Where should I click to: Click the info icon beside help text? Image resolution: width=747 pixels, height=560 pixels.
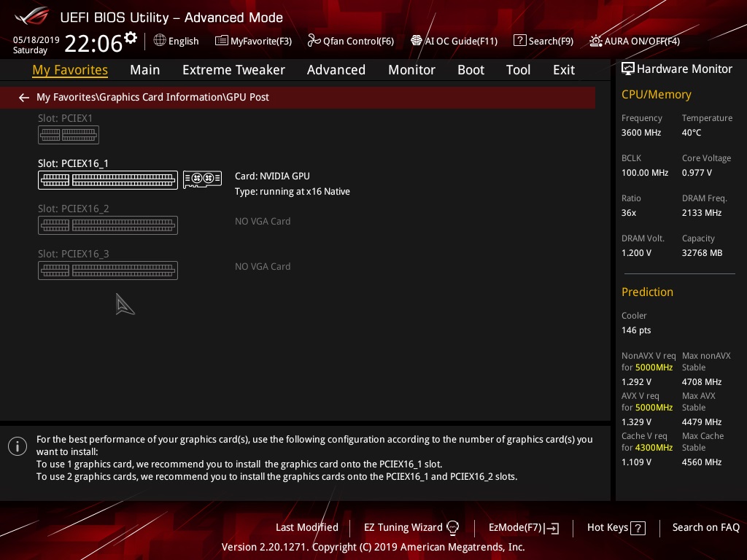click(x=18, y=446)
